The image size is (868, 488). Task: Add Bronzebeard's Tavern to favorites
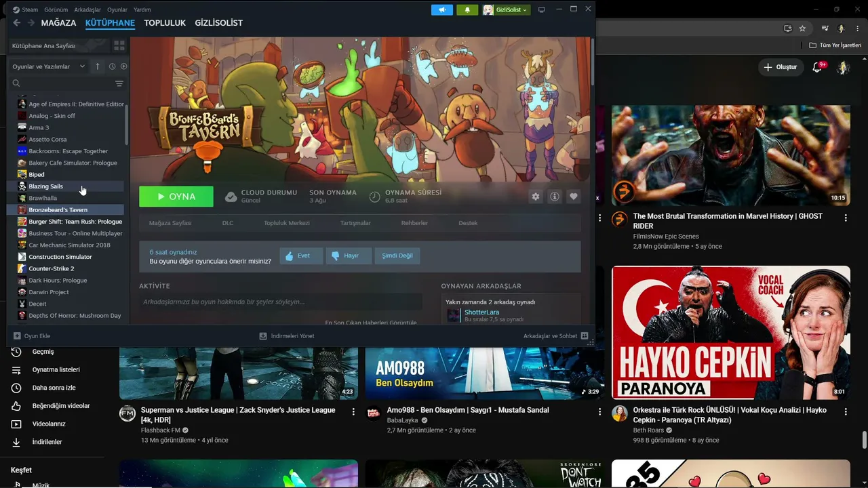574,197
